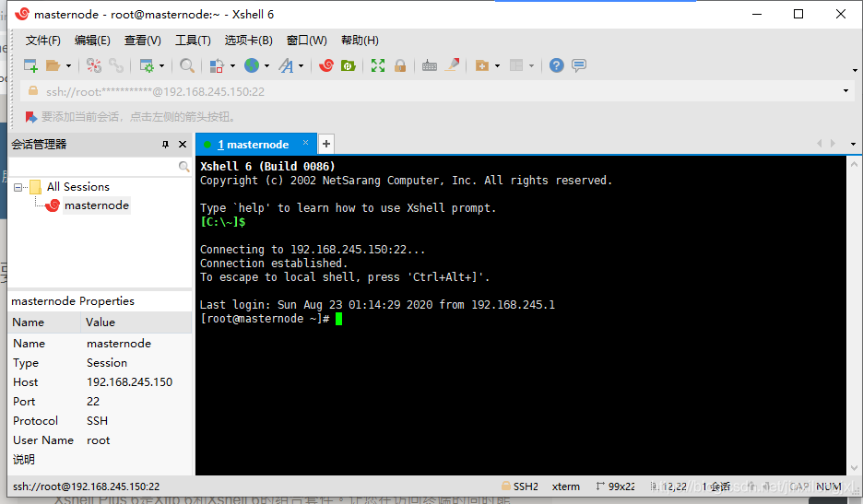Click SSH2 indicator in status bar

click(x=520, y=486)
